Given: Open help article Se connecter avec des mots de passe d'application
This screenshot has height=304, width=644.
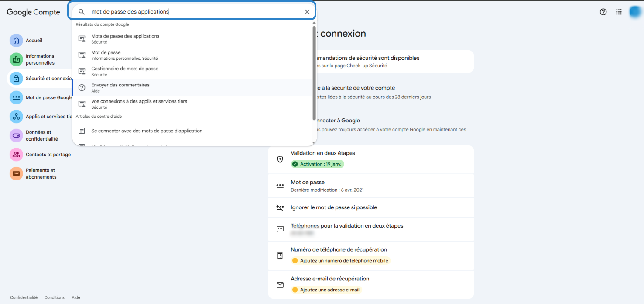Looking at the screenshot, I should point(192,131).
